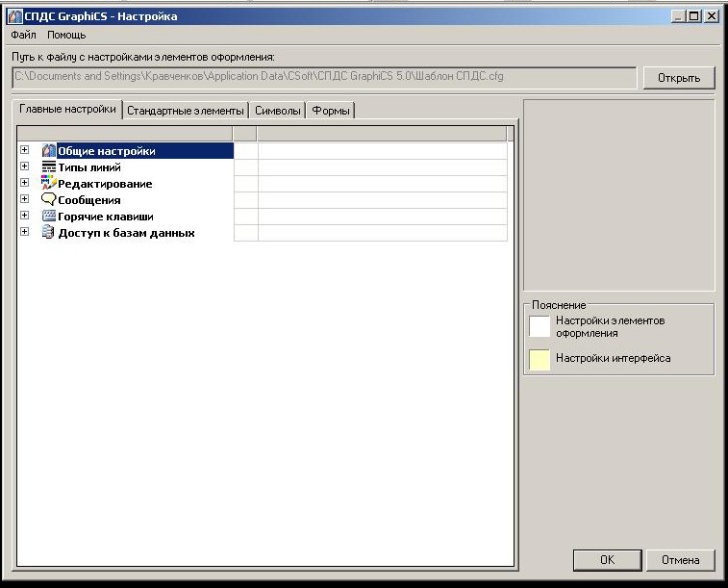Click the Отмена button

[680, 560]
